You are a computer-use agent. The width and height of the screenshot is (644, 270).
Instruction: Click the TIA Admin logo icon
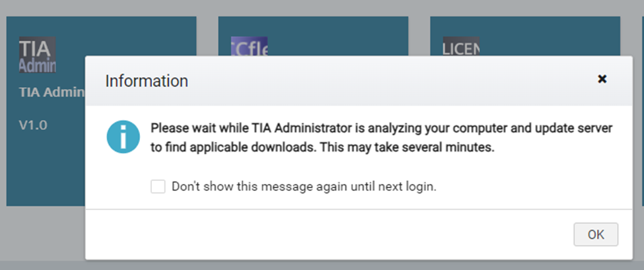pyautogui.click(x=38, y=55)
